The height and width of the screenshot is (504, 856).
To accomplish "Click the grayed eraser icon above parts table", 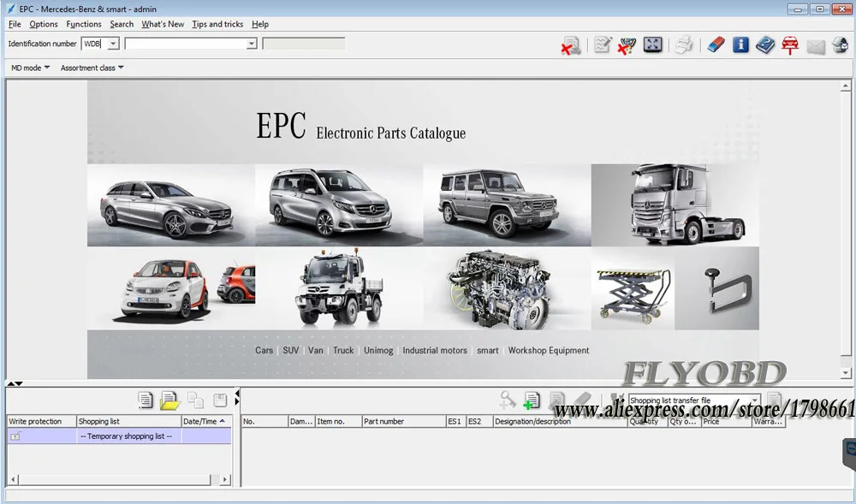I will (582, 400).
